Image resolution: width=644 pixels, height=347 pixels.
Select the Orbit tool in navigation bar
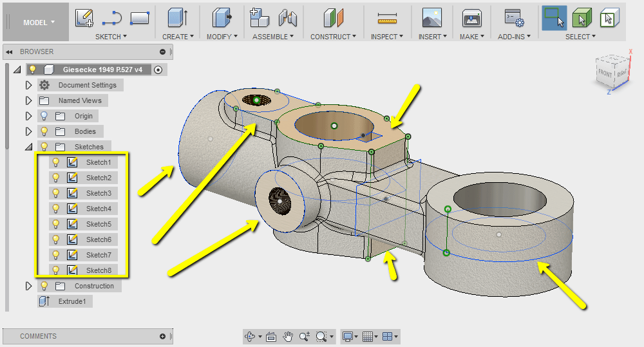point(250,337)
